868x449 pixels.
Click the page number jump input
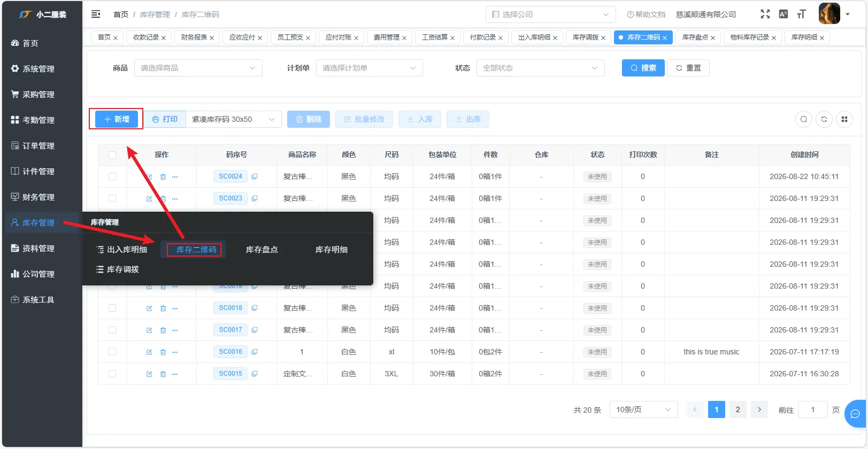tap(813, 409)
